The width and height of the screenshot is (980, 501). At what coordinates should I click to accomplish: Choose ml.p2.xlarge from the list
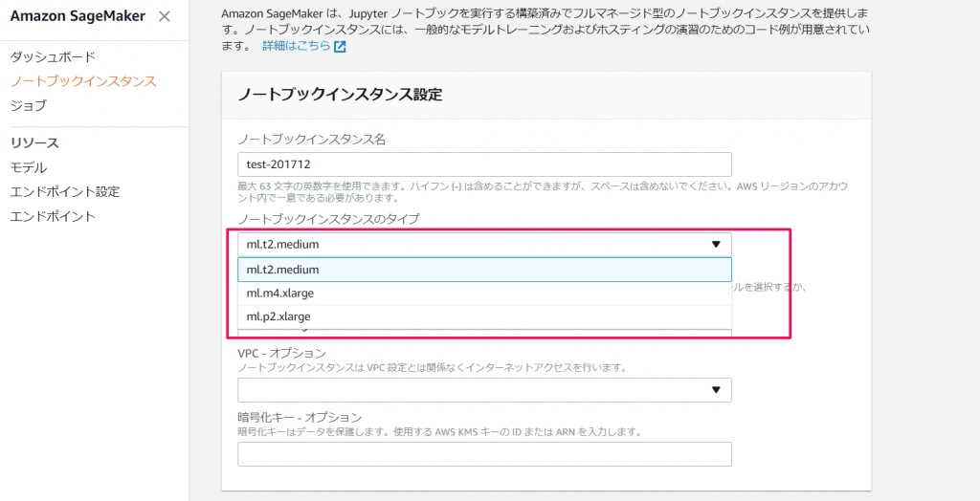484,316
